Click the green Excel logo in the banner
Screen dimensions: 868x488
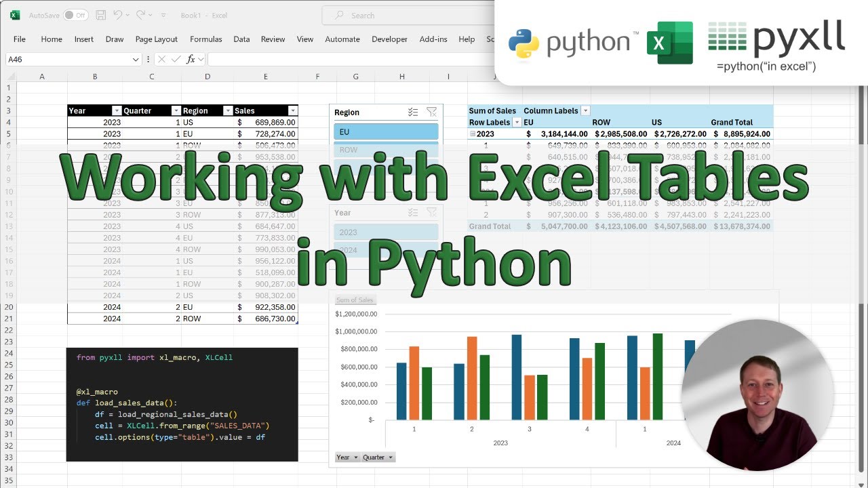670,43
